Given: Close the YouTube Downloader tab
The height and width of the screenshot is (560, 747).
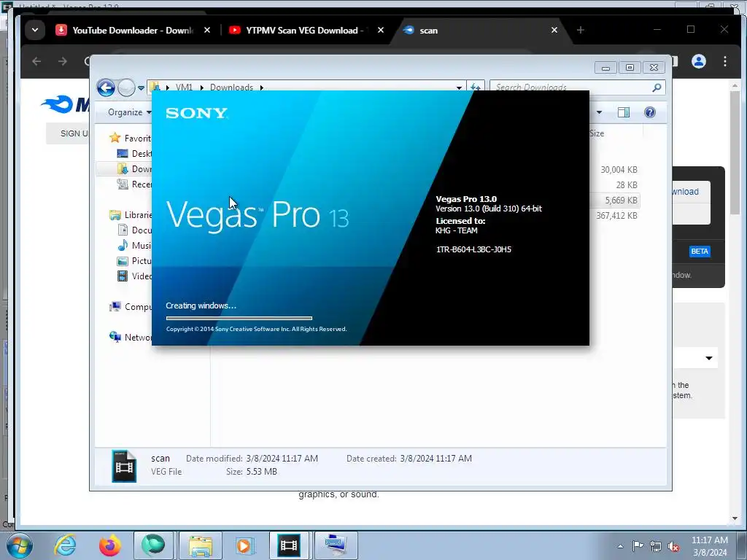Looking at the screenshot, I should tap(207, 30).
